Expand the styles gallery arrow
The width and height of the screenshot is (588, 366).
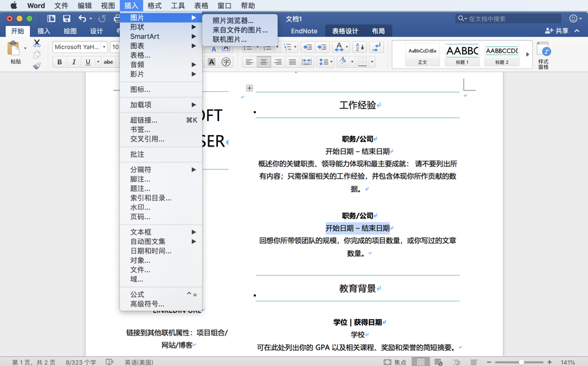pos(527,55)
